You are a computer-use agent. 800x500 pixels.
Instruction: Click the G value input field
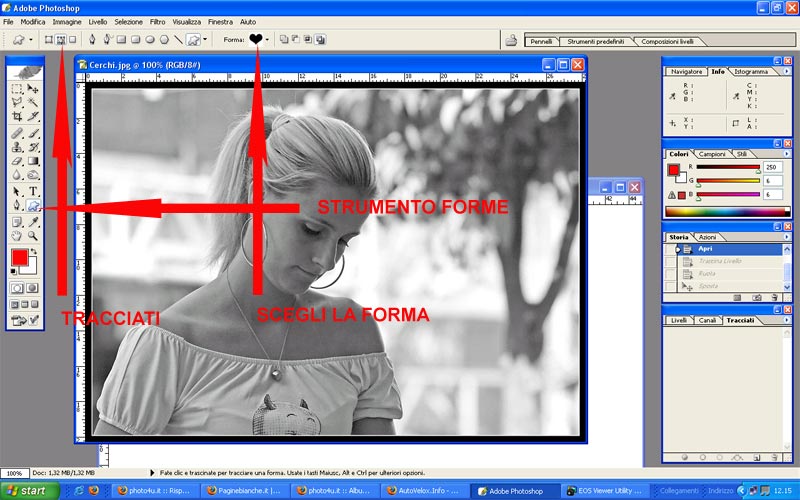click(772, 181)
